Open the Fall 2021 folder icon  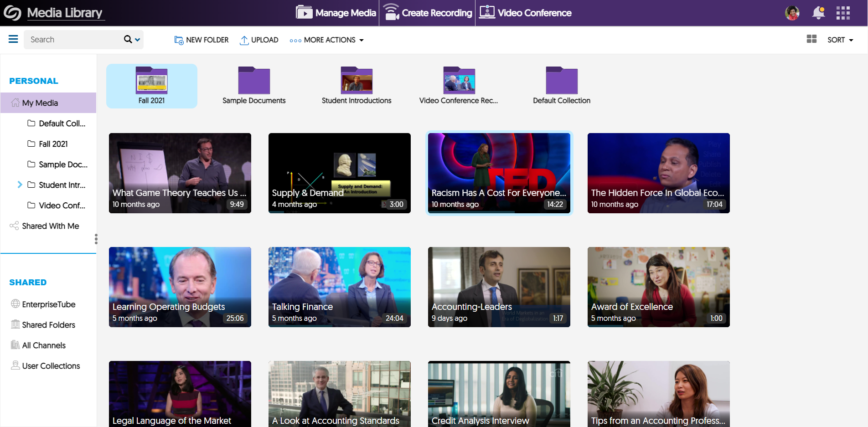151,81
